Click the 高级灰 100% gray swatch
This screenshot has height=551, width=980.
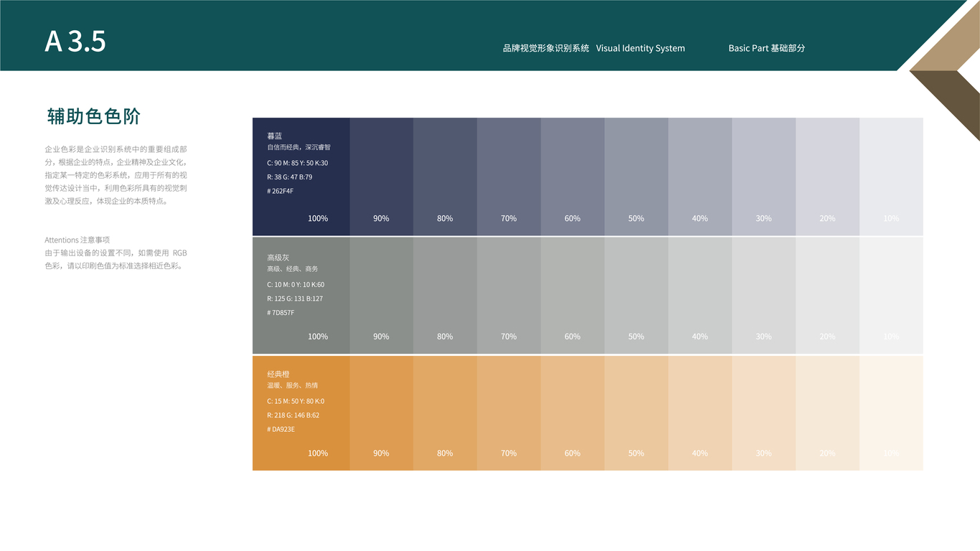point(301,296)
